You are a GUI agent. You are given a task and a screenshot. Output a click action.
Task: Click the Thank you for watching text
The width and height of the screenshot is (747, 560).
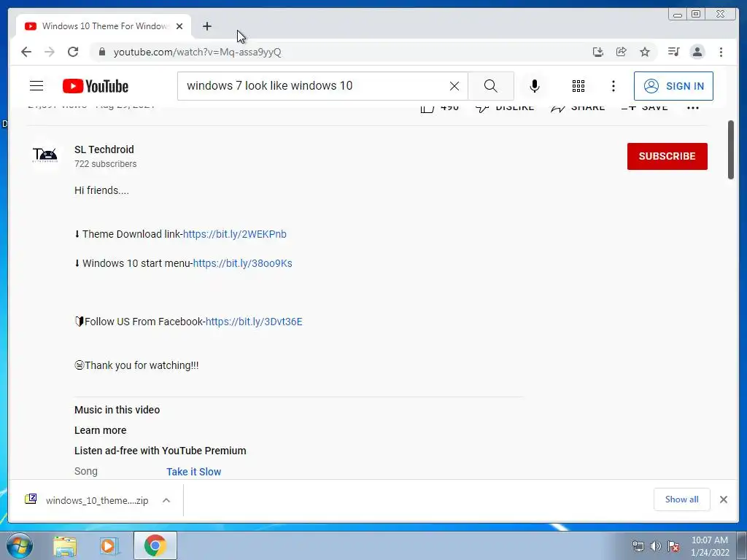click(x=142, y=366)
